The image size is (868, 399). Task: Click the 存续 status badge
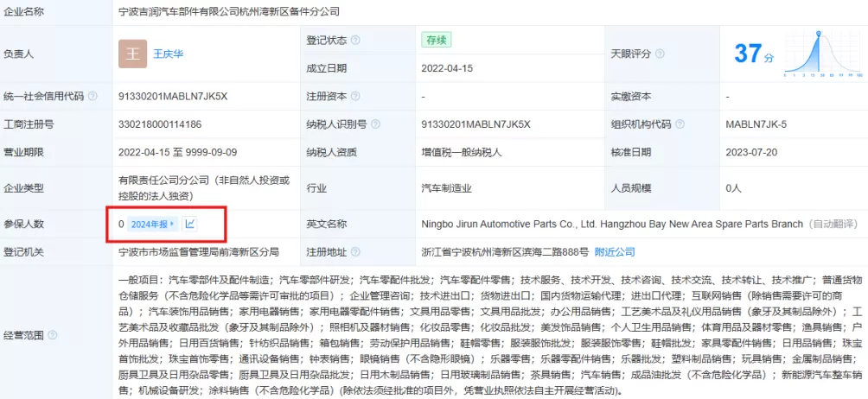coord(437,40)
